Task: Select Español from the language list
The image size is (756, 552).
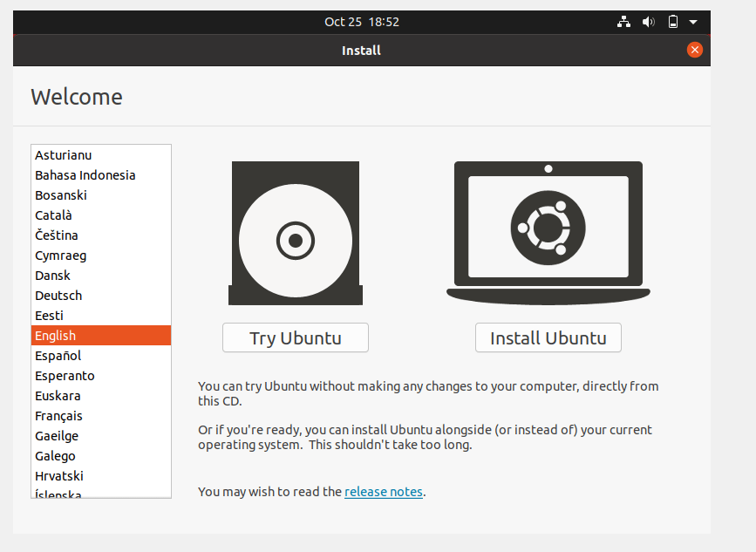Action: coord(58,356)
